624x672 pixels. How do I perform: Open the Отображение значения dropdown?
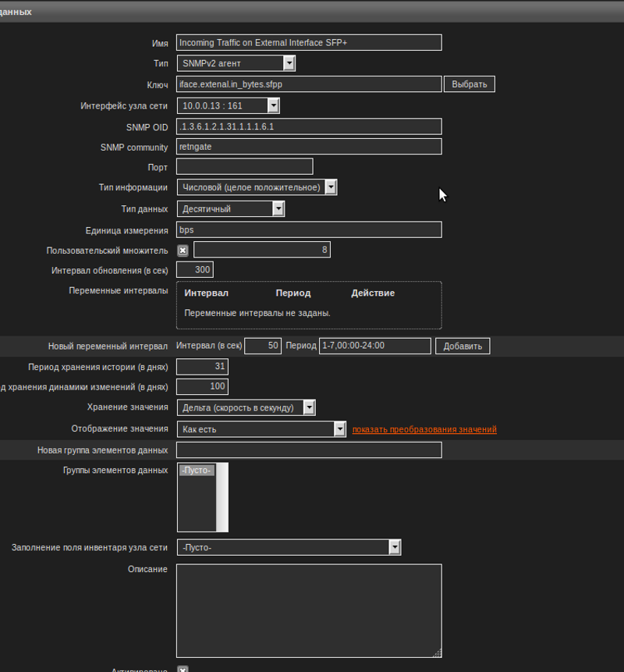point(261,429)
